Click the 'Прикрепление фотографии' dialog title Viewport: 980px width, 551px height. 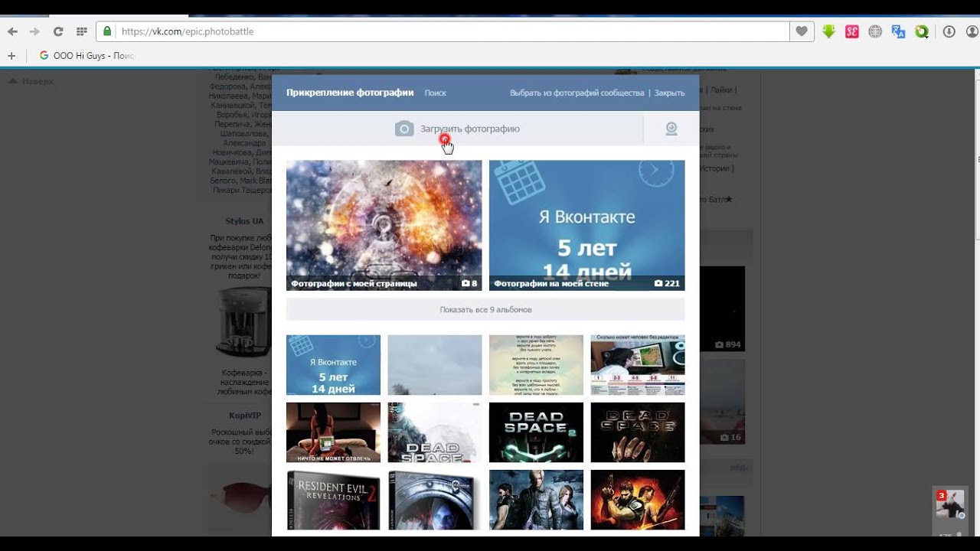click(350, 93)
